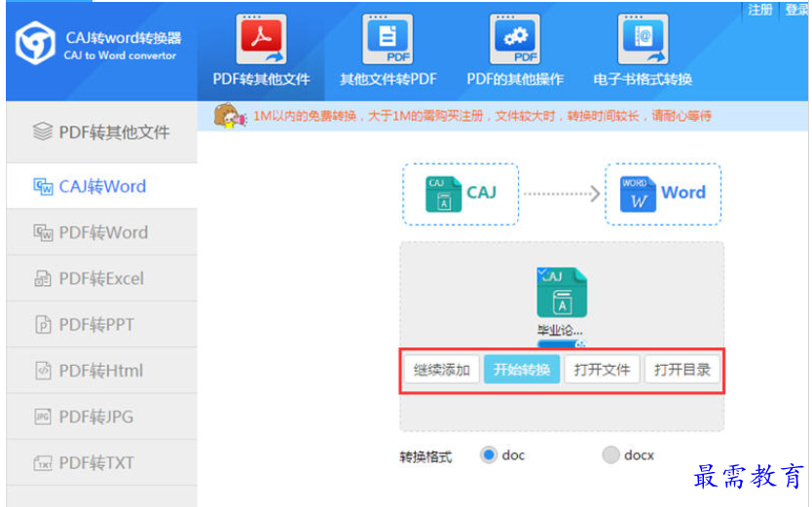812x507 pixels.
Task: Open the PDF的其他操作 gear icon
Action: [x=515, y=39]
